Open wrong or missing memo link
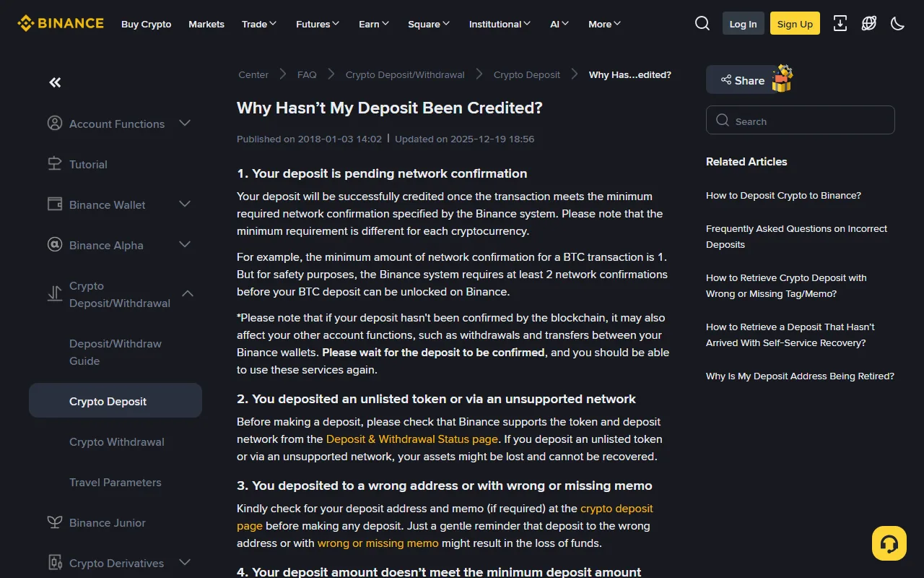Screen dimensions: 924x578 point(378,543)
